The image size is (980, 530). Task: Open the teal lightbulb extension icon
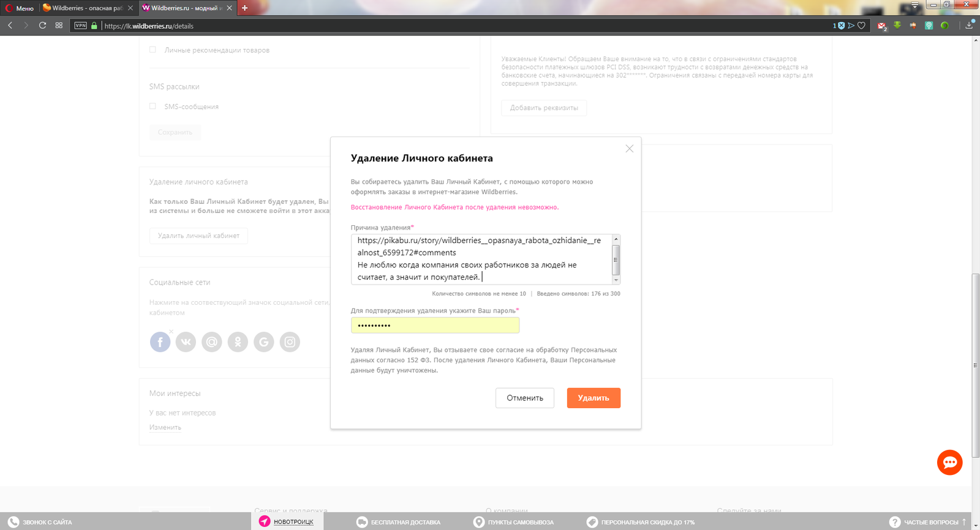929,26
